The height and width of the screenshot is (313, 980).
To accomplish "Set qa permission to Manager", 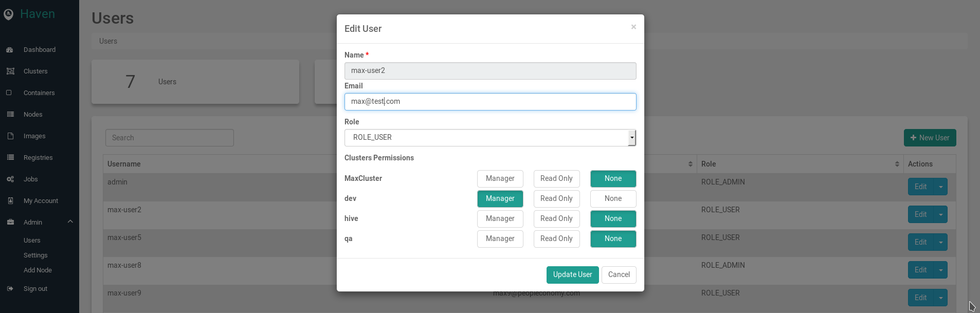I will click(x=500, y=239).
